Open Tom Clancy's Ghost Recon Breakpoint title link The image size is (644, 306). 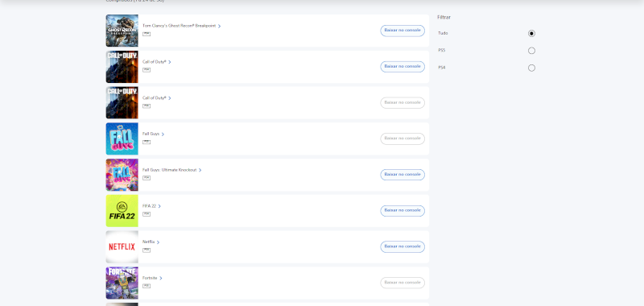pyautogui.click(x=179, y=26)
